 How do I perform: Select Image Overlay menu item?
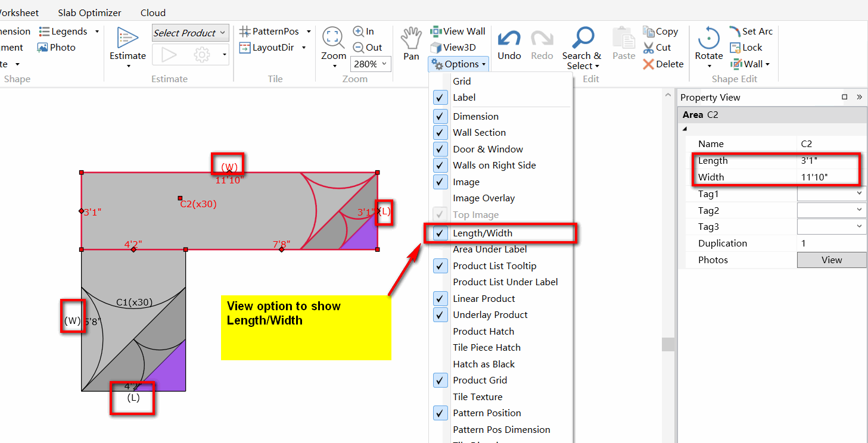click(x=484, y=198)
